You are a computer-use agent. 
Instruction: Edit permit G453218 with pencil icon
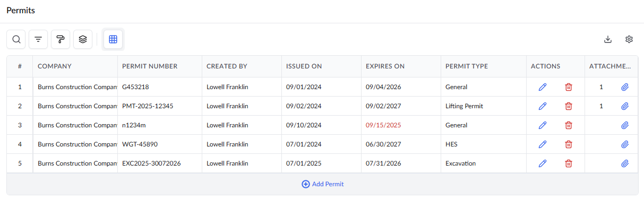543,87
